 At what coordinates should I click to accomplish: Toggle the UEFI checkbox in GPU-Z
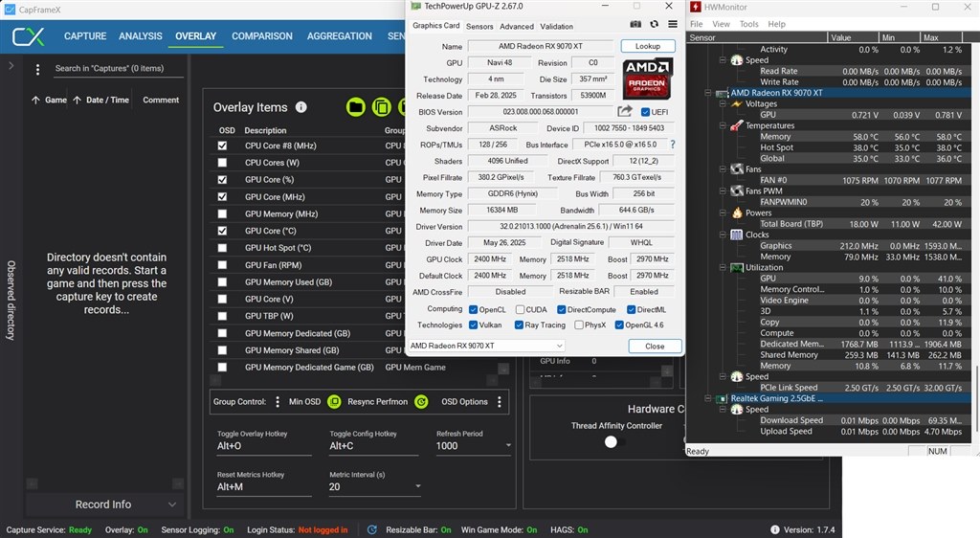[646, 112]
